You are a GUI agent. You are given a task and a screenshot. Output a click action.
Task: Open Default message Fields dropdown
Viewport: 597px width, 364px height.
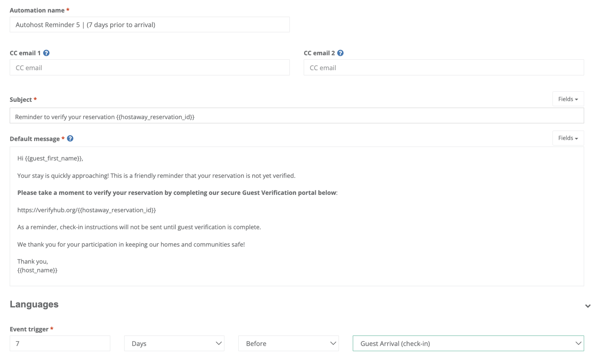pos(568,138)
